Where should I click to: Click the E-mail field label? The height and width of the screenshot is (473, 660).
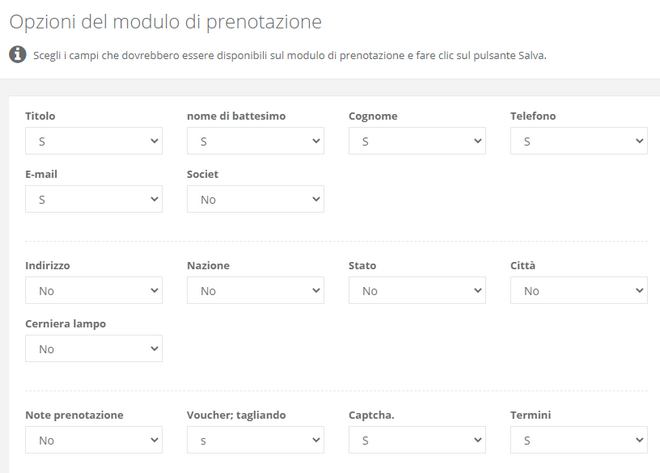(x=41, y=174)
